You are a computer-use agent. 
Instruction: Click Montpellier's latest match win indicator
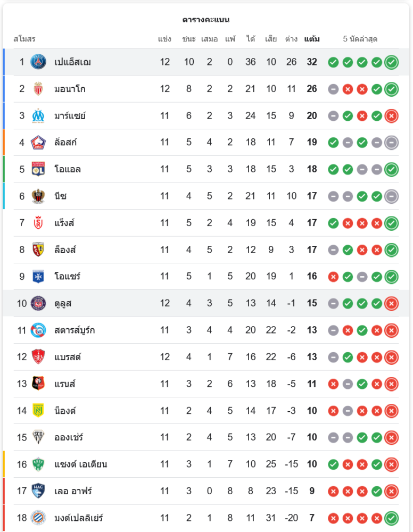pyautogui.click(x=391, y=518)
